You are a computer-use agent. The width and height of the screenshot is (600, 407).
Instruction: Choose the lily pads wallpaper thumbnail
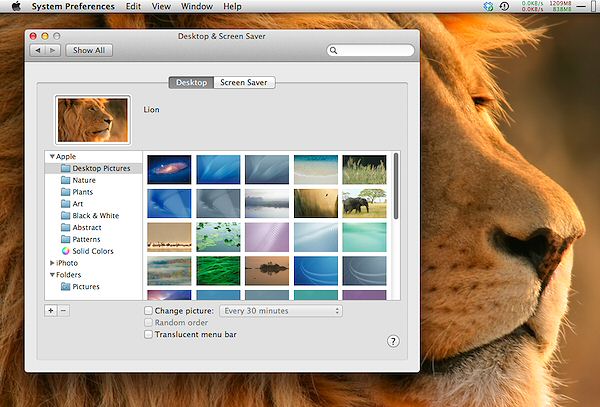click(218, 237)
